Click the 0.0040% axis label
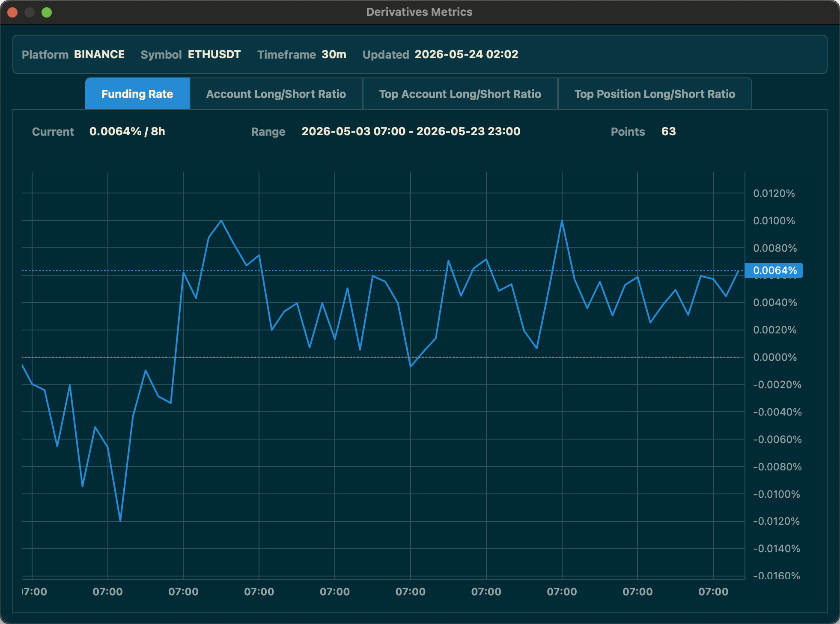 click(x=775, y=303)
